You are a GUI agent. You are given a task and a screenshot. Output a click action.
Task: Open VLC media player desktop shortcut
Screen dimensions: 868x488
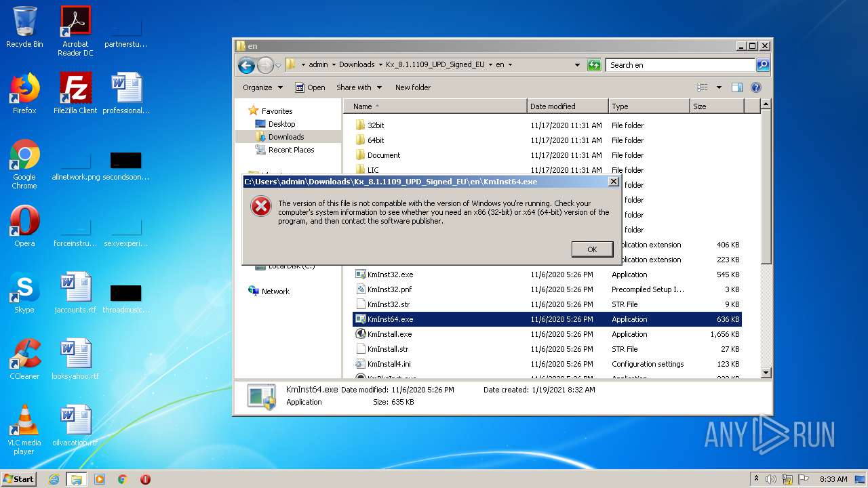click(x=24, y=430)
